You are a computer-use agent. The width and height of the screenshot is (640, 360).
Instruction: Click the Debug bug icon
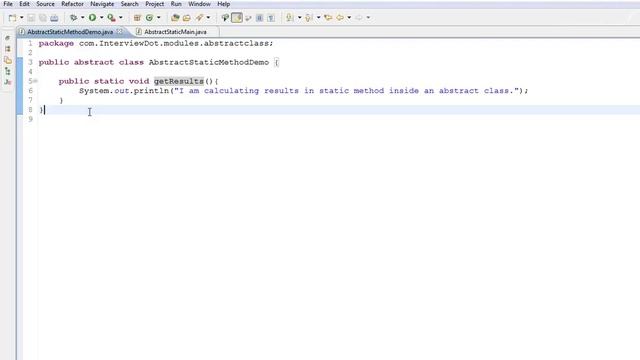(x=73, y=18)
